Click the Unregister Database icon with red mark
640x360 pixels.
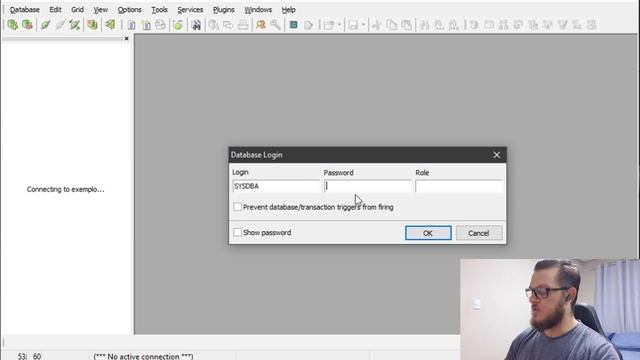click(x=27, y=25)
